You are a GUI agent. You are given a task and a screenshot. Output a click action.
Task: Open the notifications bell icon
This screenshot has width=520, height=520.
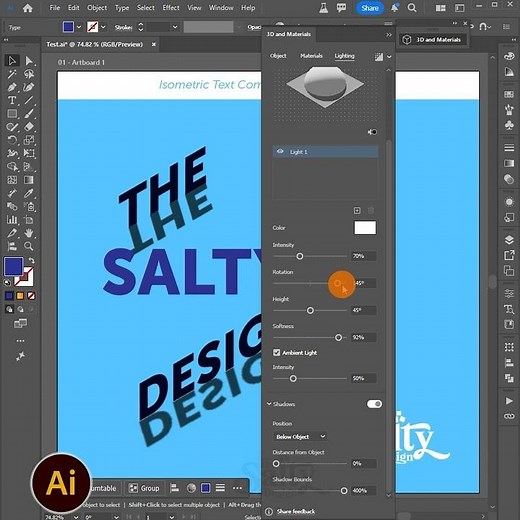pyautogui.click(x=394, y=8)
